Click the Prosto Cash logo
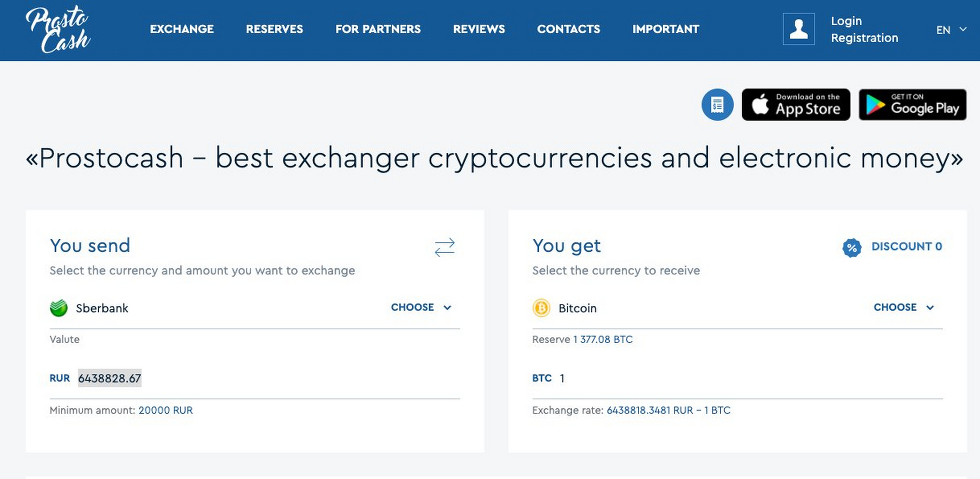The width and height of the screenshot is (980, 479). coord(58,29)
